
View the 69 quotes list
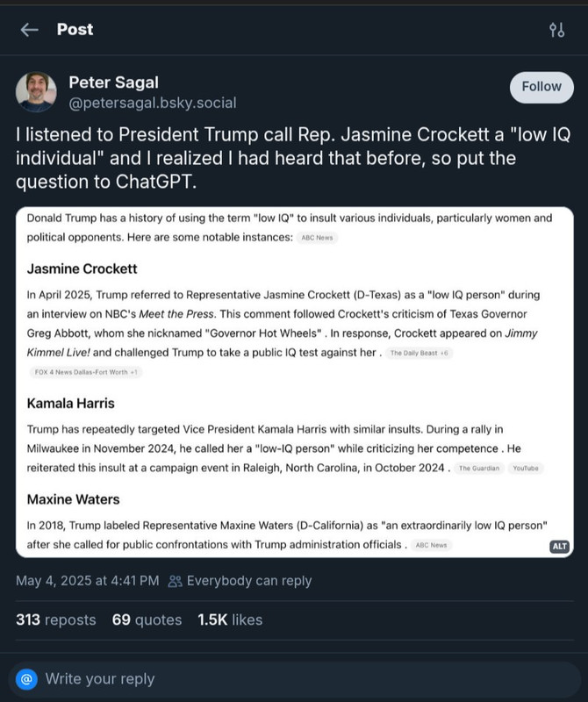coord(147,620)
